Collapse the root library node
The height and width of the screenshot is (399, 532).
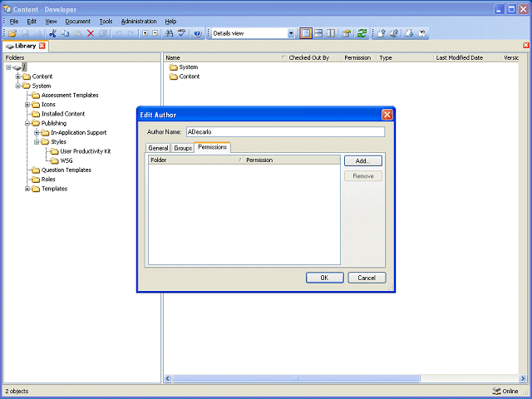click(8, 67)
